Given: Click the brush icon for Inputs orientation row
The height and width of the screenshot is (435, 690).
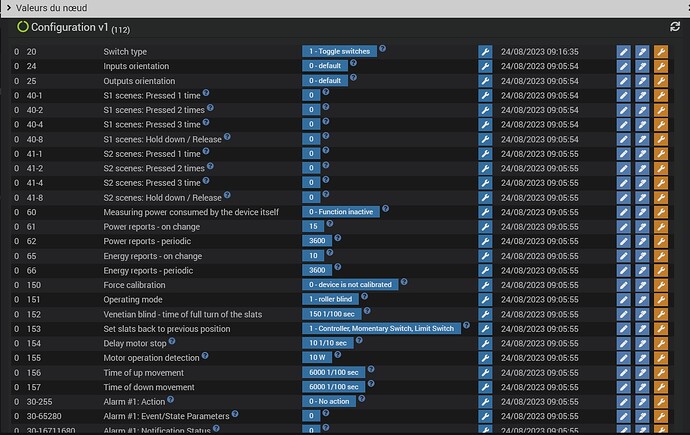Looking at the screenshot, I should coord(642,66).
